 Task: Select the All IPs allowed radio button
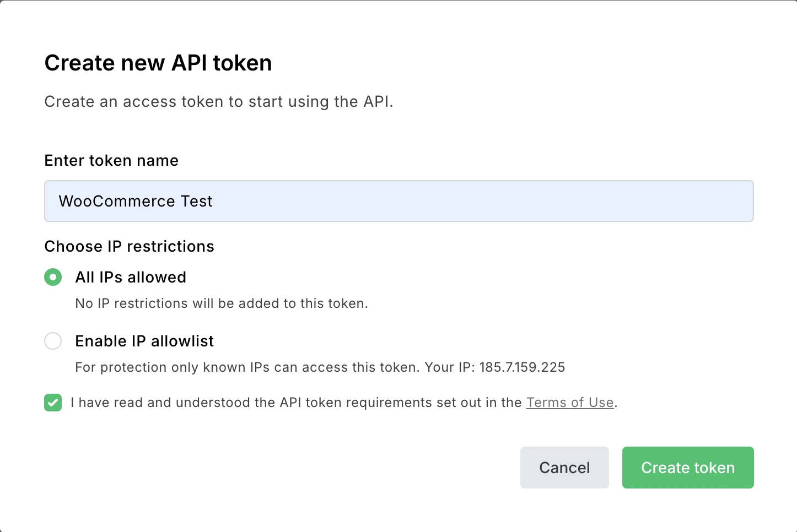[53, 277]
